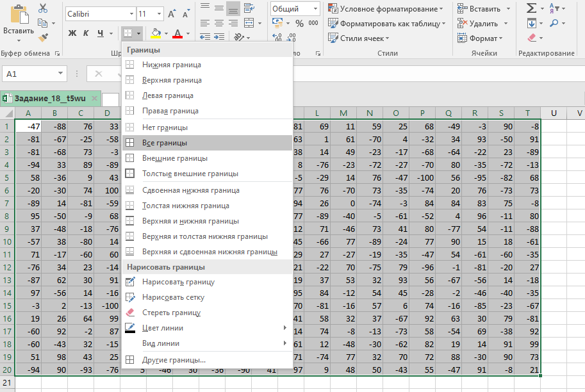Screen dimensions: 585x392
Task: Select 'Нарисовать сетку' draw grid tool
Action: tap(173, 297)
